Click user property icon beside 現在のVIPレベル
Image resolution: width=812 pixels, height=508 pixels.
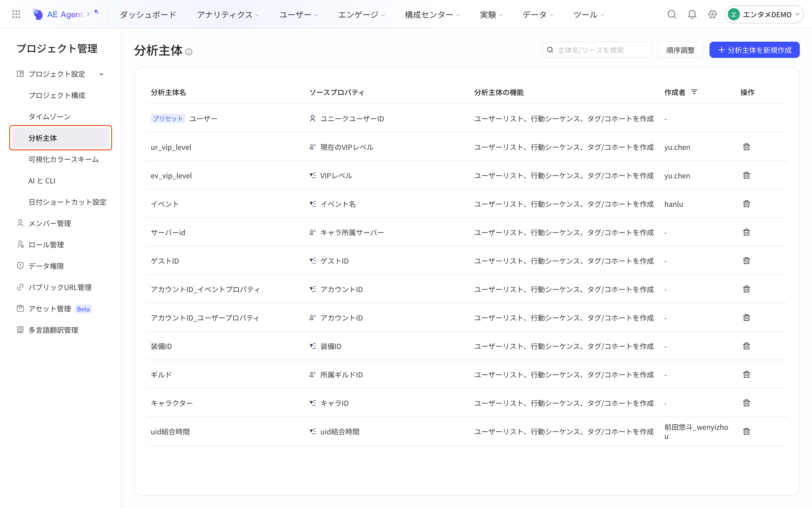pos(312,147)
